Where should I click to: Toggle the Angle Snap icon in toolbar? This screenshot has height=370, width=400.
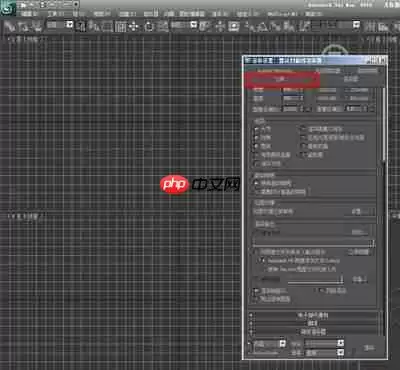coord(263,27)
